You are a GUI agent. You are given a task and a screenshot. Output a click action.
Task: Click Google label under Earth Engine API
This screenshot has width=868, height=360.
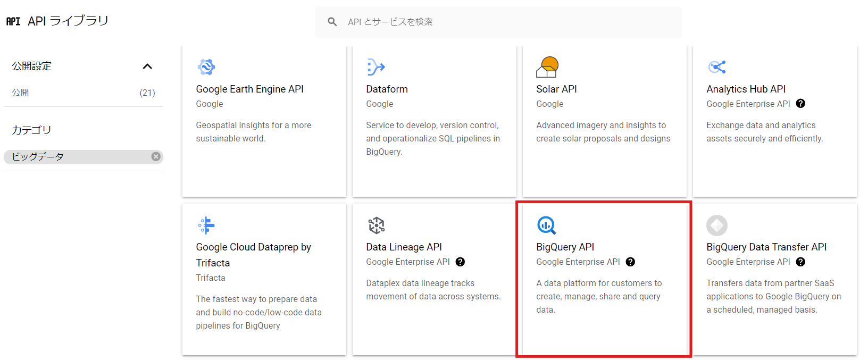pyautogui.click(x=210, y=104)
